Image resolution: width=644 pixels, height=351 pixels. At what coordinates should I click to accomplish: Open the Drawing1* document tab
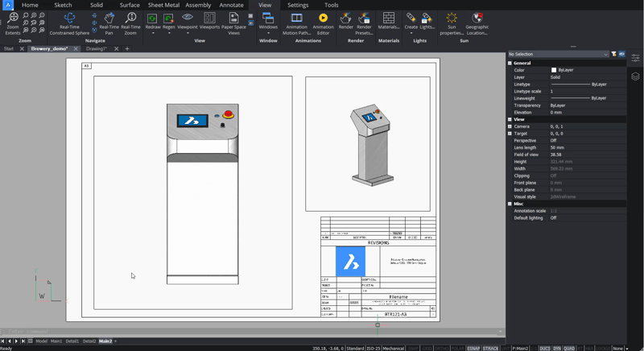point(97,48)
